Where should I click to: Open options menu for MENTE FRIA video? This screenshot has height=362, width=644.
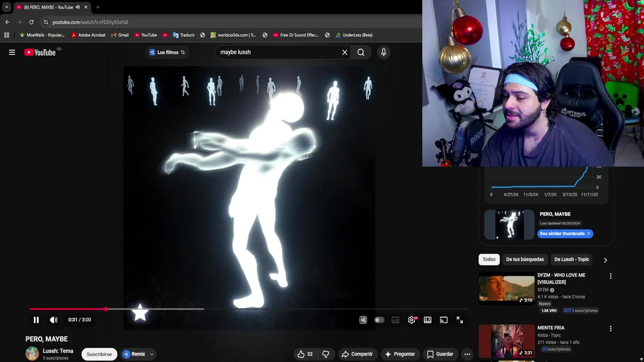pyautogui.click(x=611, y=329)
